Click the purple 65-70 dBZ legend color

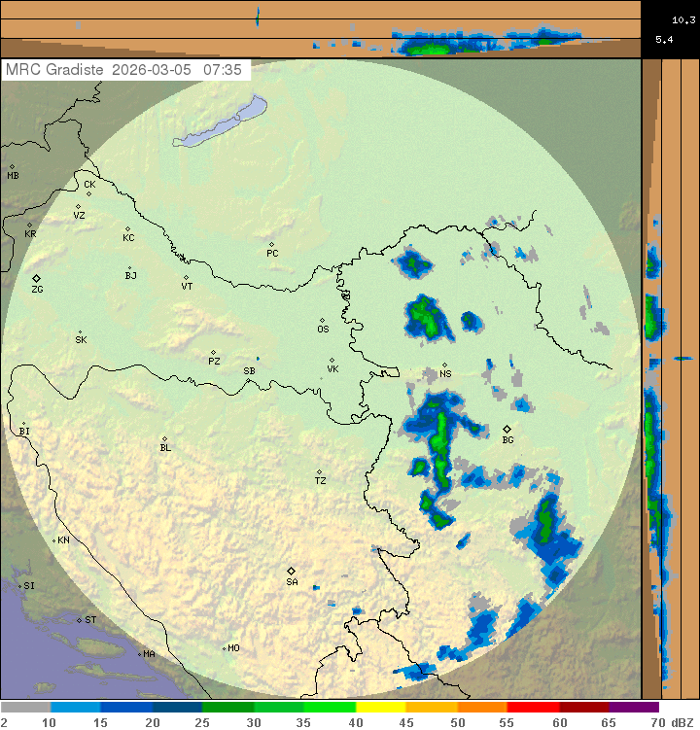point(634,708)
